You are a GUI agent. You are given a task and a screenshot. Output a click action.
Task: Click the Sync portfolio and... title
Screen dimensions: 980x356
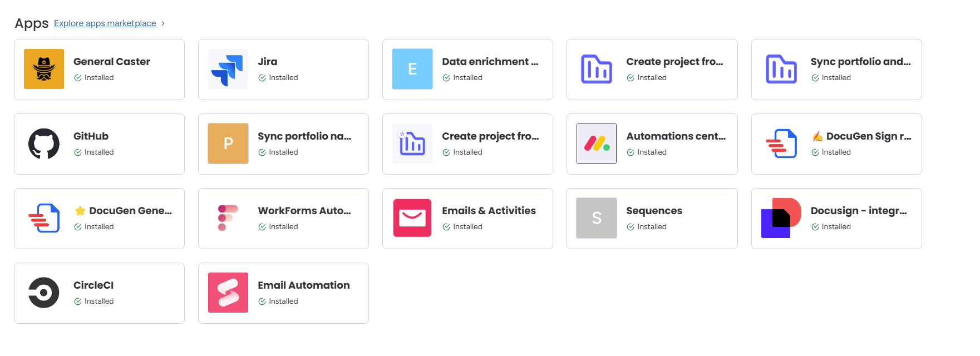tap(861, 62)
